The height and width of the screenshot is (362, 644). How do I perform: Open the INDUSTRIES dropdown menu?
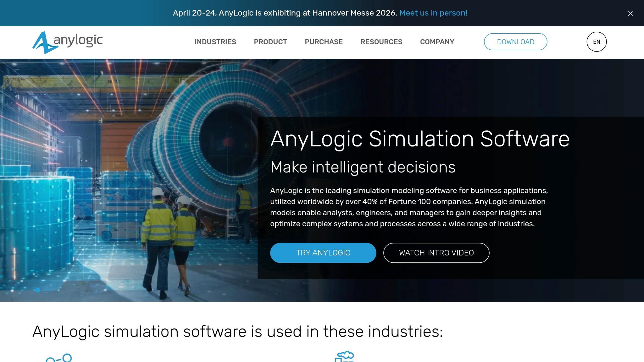(215, 41)
